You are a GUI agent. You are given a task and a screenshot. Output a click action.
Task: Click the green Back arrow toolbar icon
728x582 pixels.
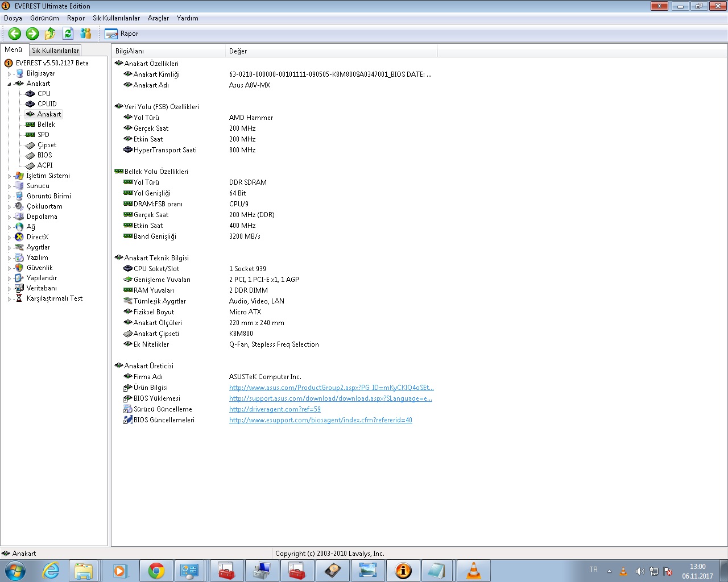pos(15,34)
